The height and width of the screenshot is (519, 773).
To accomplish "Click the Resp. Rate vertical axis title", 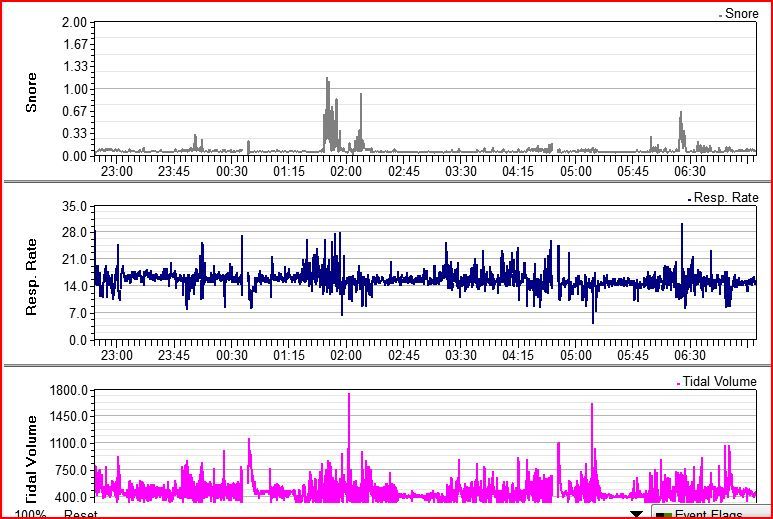I will [31, 277].
